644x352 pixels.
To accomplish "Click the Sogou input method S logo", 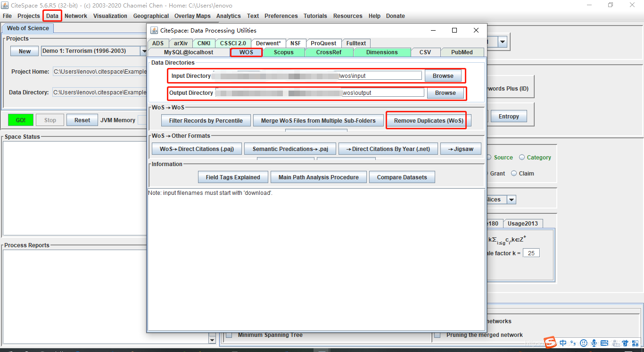I will click(x=550, y=343).
